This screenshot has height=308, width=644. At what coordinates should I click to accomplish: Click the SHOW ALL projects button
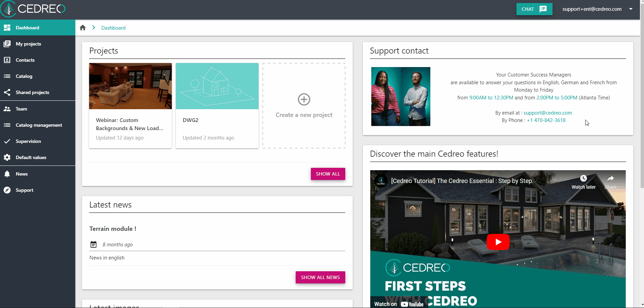pyautogui.click(x=328, y=174)
